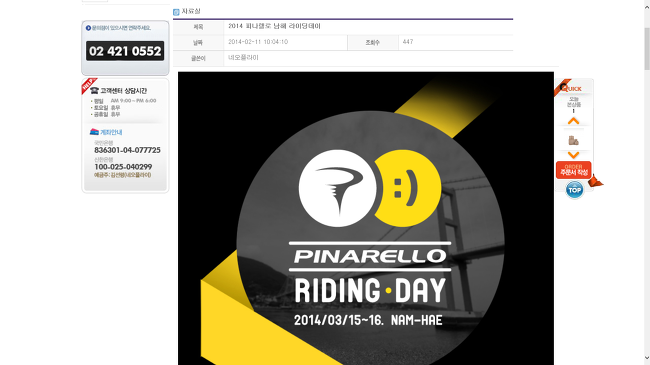The image size is (650, 365).
Task: Click the 자료실 section icon
Action: click(176, 12)
